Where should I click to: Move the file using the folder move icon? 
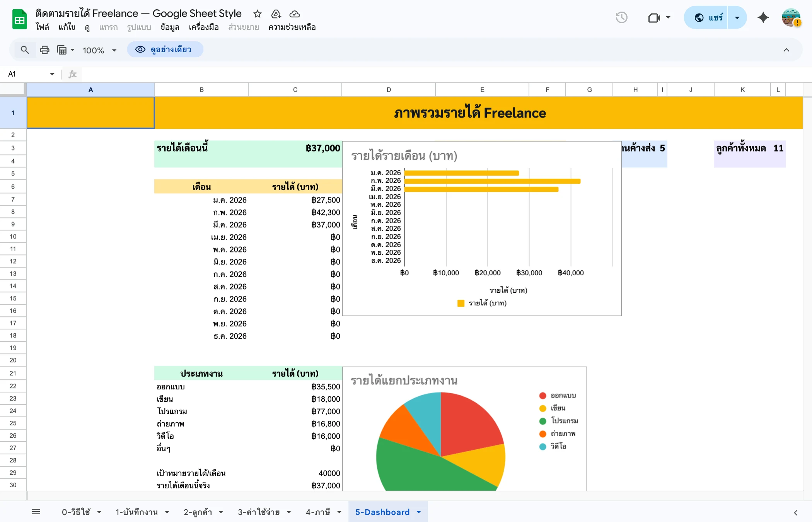(276, 14)
